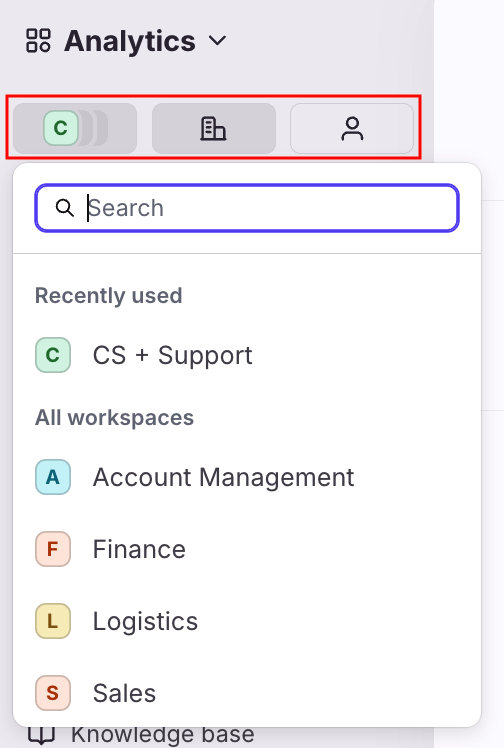This screenshot has width=504, height=748.
Task: Open the Analytics app switcher title
Action: click(130, 41)
